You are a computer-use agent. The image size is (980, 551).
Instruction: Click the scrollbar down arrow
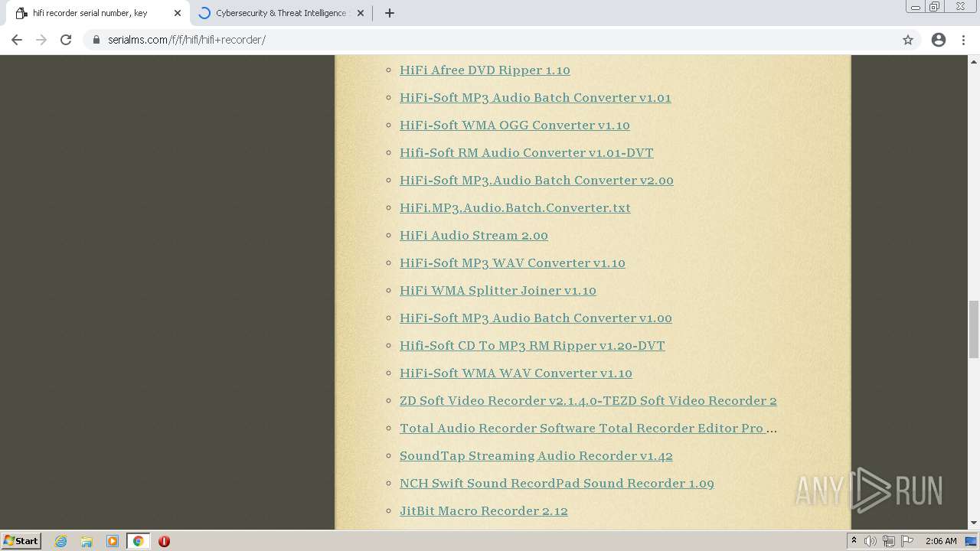[974, 523]
